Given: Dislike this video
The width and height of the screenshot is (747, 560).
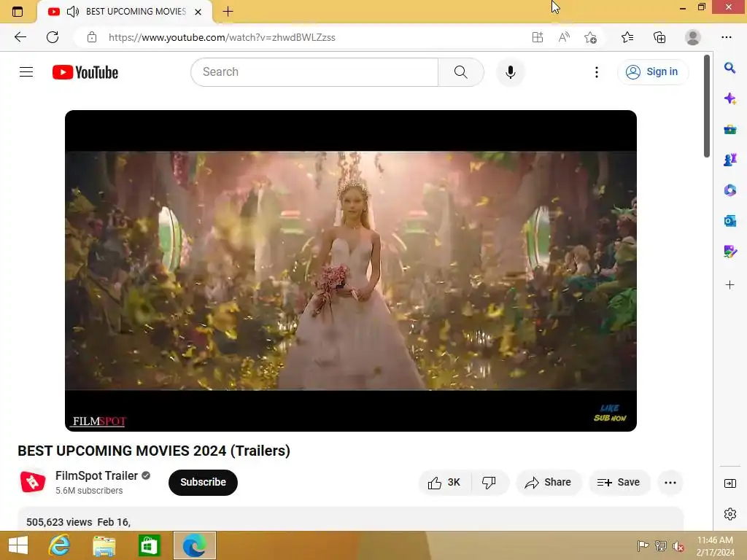Looking at the screenshot, I should [489, 483].
